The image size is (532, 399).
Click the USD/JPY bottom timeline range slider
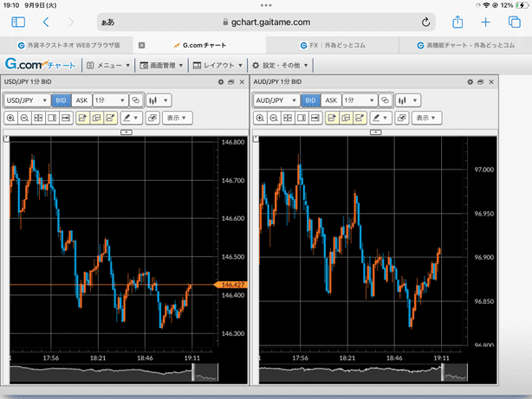coord(205,372)
